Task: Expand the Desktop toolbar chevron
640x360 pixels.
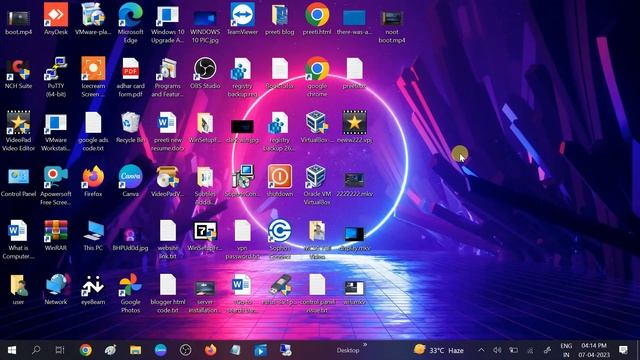Action: click(x=365, y=345)
